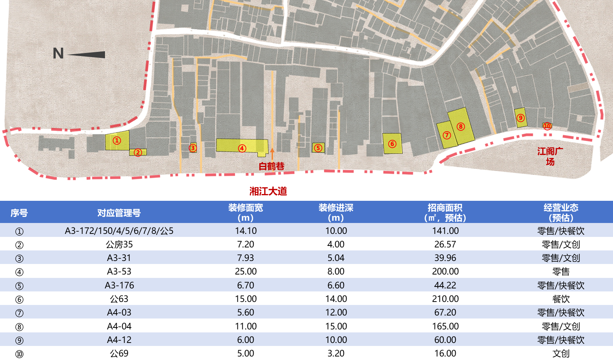Image resolution: width=613 pixels, height=364 pixels.
Task: Click the A3-176 cell
Action: click(x=119, y=285)
